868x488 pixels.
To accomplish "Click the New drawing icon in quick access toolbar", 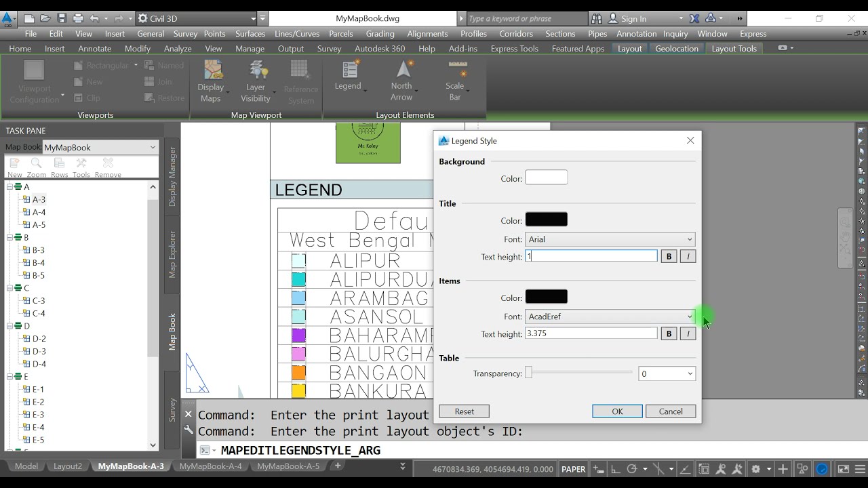I will tap(29, 18).
